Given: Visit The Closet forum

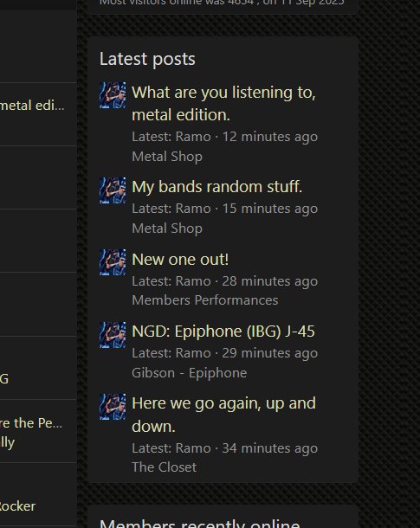Looking at the screenshot, I should coord(164,467).
